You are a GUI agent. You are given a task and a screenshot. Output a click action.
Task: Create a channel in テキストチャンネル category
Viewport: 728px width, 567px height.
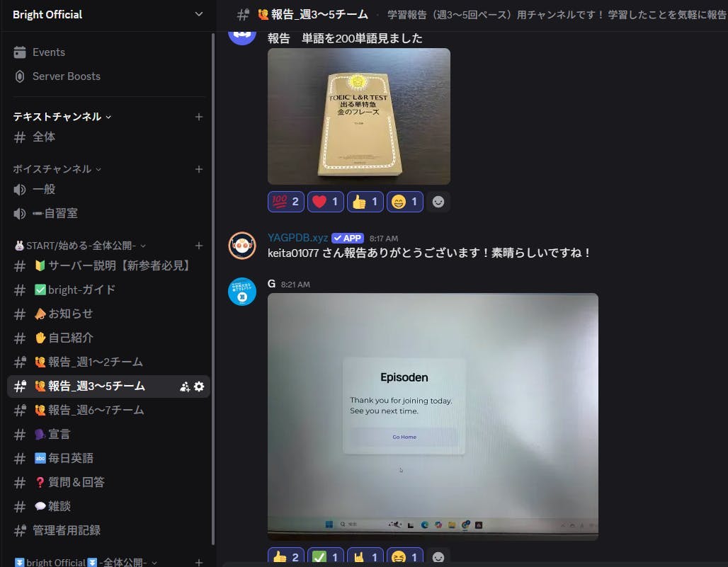[x=199, y=117]
